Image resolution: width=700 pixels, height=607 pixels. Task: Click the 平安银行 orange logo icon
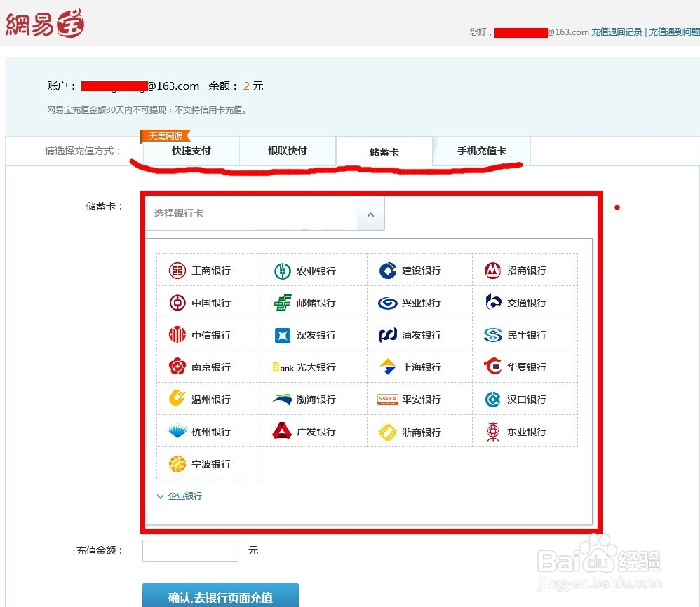click(387, 400)
